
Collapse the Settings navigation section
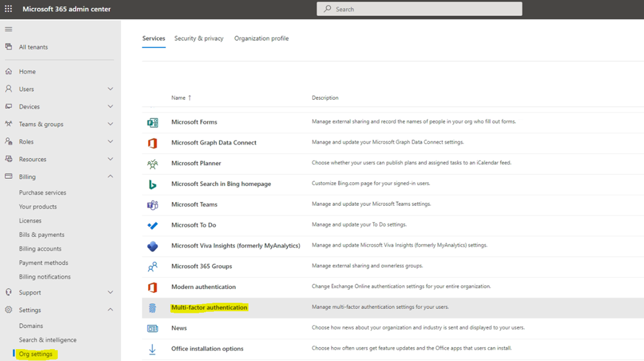[110, 310]
